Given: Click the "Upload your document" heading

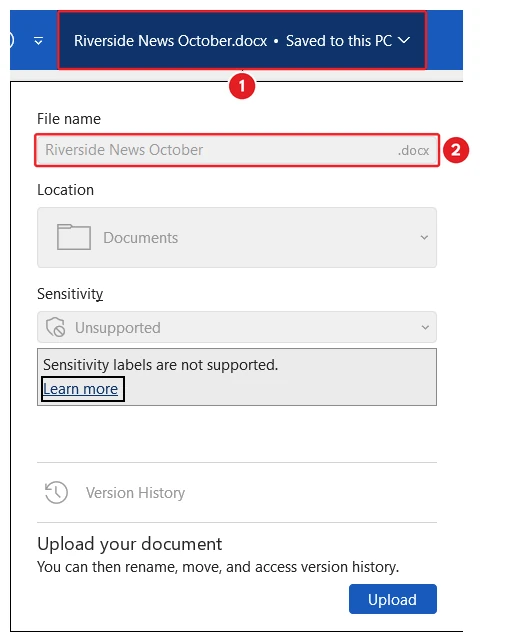Looking at the screenshot, I should coord(129,544).
